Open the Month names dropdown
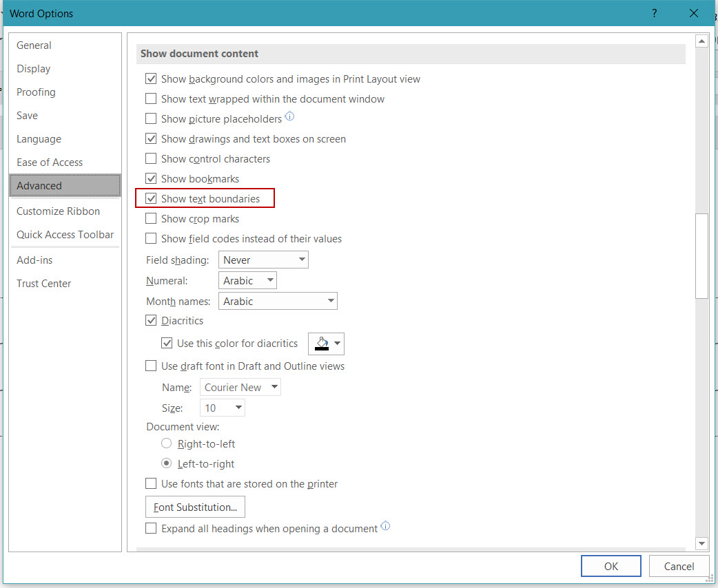Viewport: 718px width, 588px height. [x=278, y=301]
